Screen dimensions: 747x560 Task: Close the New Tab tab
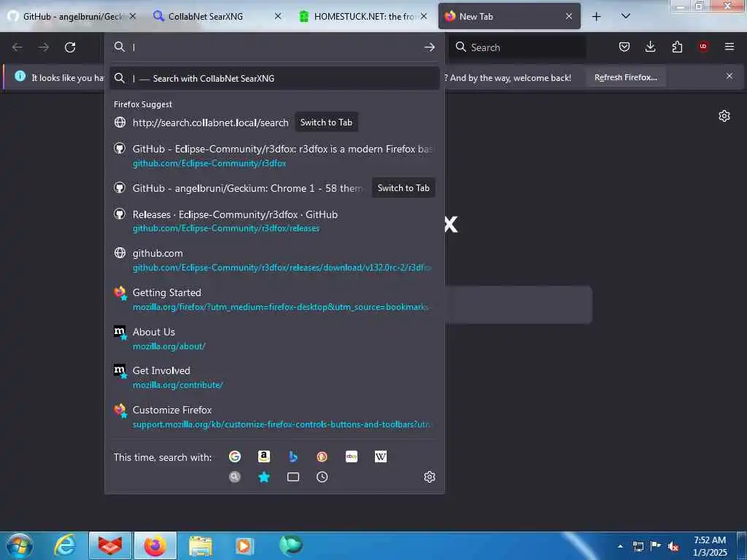pos(569,17)
